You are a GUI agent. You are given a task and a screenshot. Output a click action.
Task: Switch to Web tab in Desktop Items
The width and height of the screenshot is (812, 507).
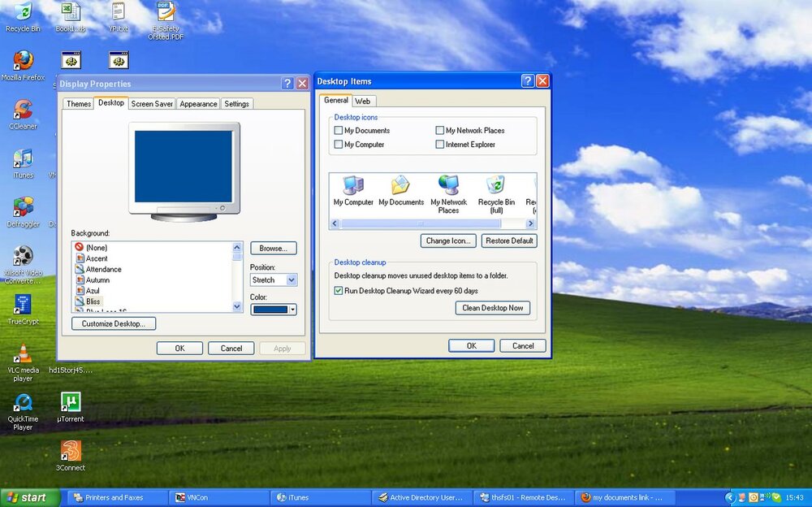pyautogui.click(x=362, y=101)
